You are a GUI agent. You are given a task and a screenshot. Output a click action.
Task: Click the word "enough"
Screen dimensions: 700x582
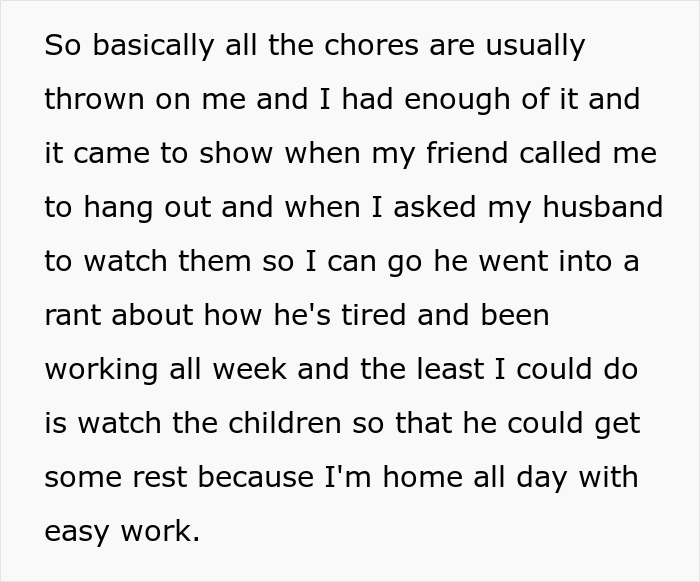pyautogui.click(x=457, y=100)
